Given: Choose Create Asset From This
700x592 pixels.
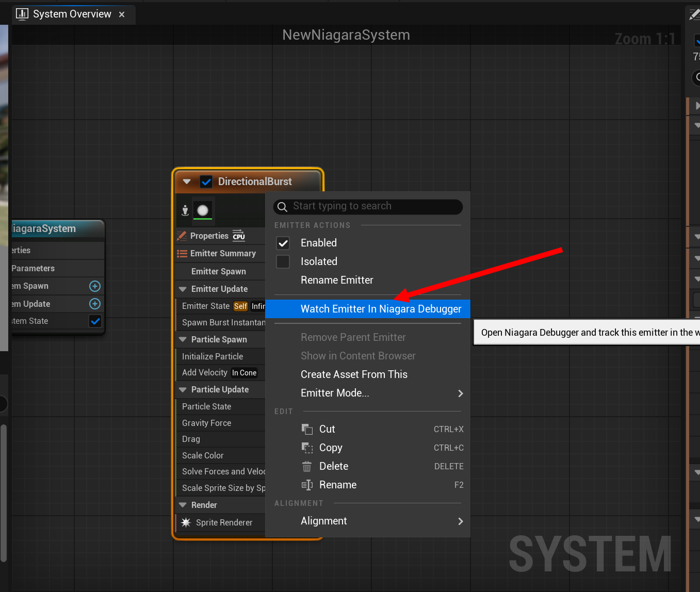Looking at the screenshot, I should (x=368, y=374).
